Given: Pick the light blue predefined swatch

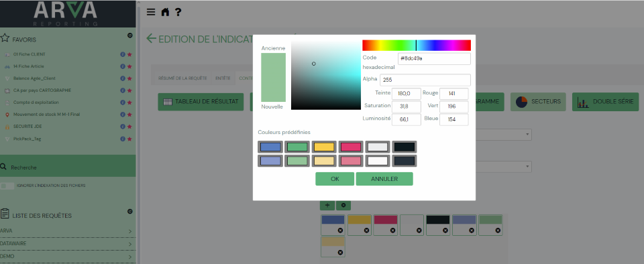Looking at the screenshot, I should 270,161.
